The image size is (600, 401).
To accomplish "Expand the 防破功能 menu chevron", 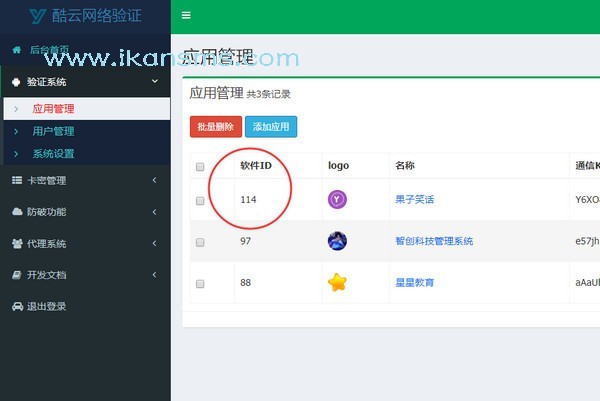I will [154, 212].
